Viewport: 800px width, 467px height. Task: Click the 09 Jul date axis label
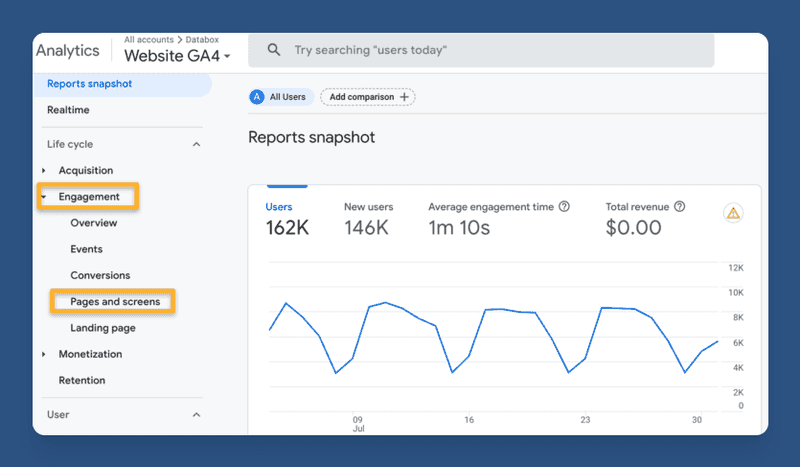[358, 424]
